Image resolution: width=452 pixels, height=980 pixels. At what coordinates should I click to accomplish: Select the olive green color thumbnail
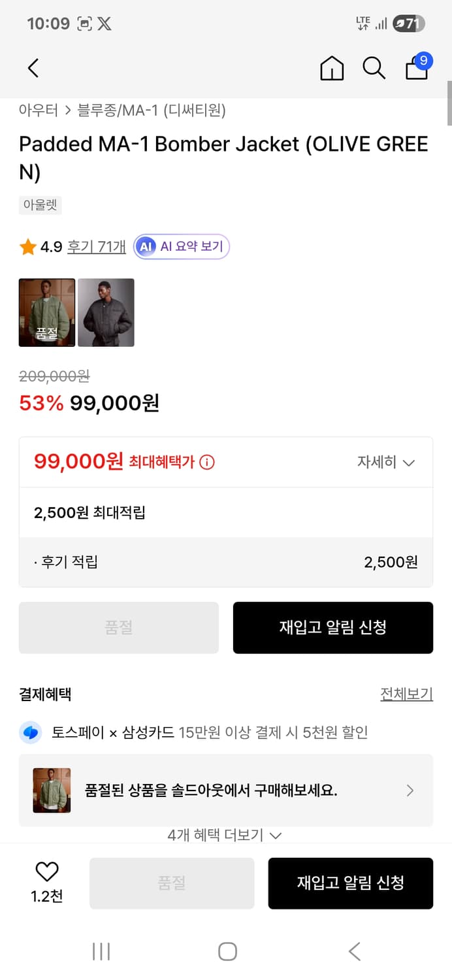pyautogui.click(x=47, y=312)
